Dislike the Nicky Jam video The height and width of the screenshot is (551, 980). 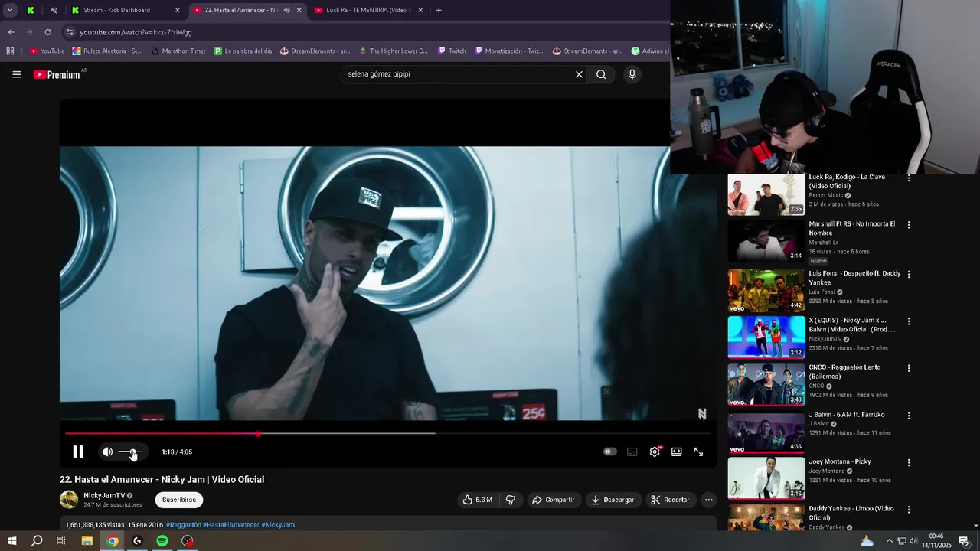coord(511,500)
